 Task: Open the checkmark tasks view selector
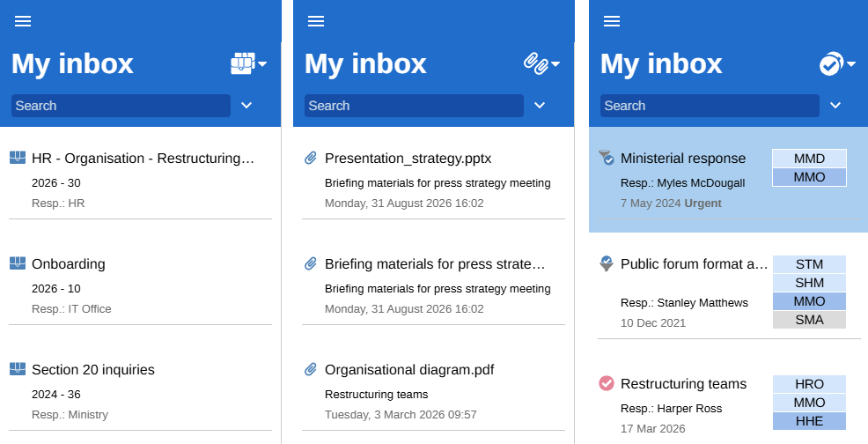click(x=837, y=63)
